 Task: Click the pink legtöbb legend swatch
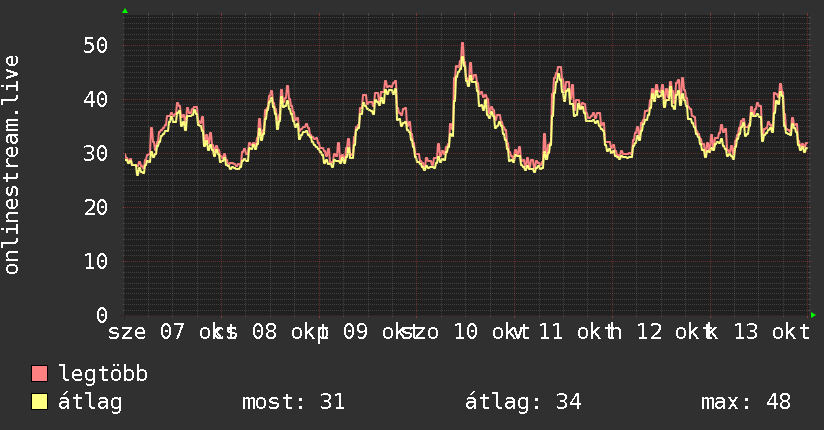pos(39,374)
